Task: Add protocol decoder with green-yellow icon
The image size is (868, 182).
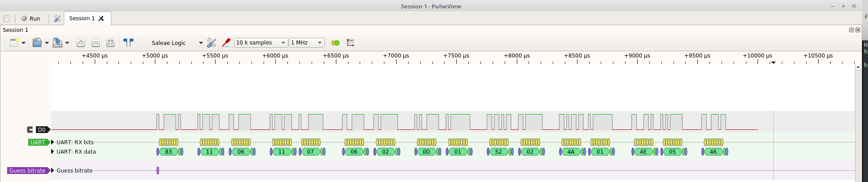Action: pos(335,43)
